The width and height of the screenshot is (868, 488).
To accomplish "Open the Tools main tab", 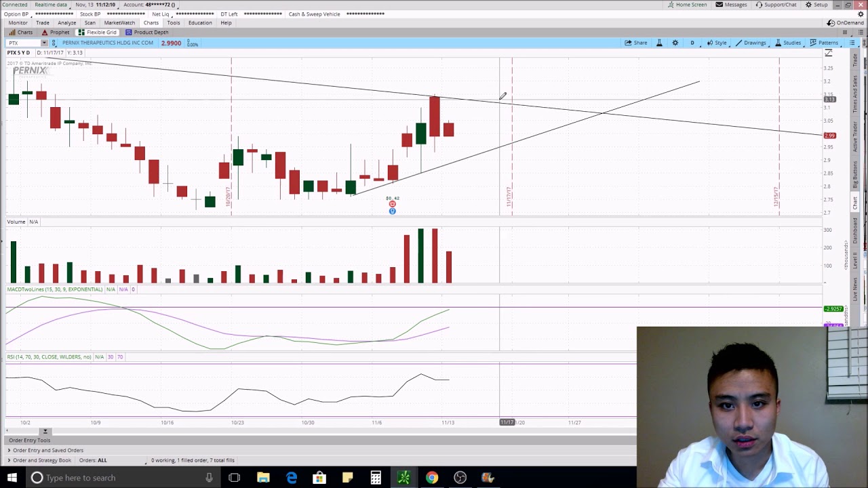I will tap(174, 23).
